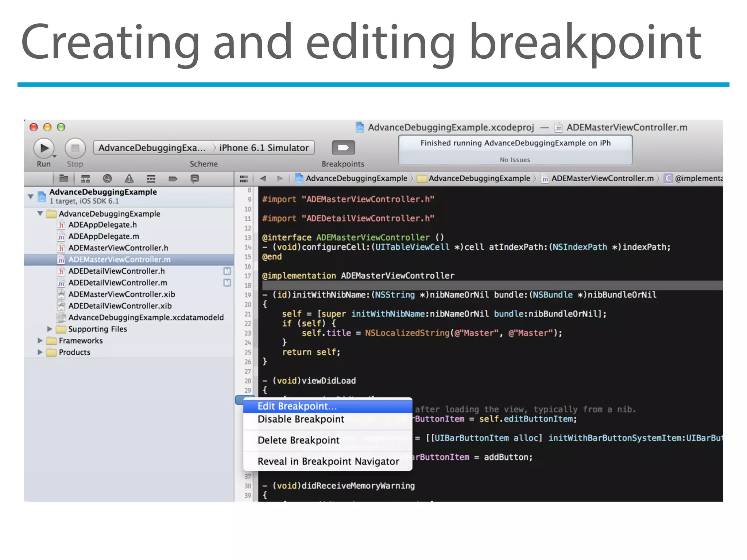Click the Stop button
The width and height of the screenshot is (747, 560).
click(x=75, y=148)
